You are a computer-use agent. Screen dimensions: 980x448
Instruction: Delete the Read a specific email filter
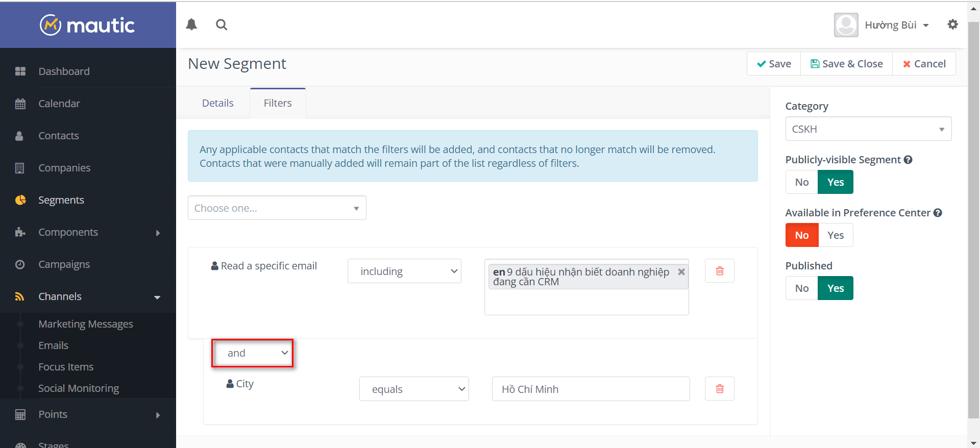point(719,271)
